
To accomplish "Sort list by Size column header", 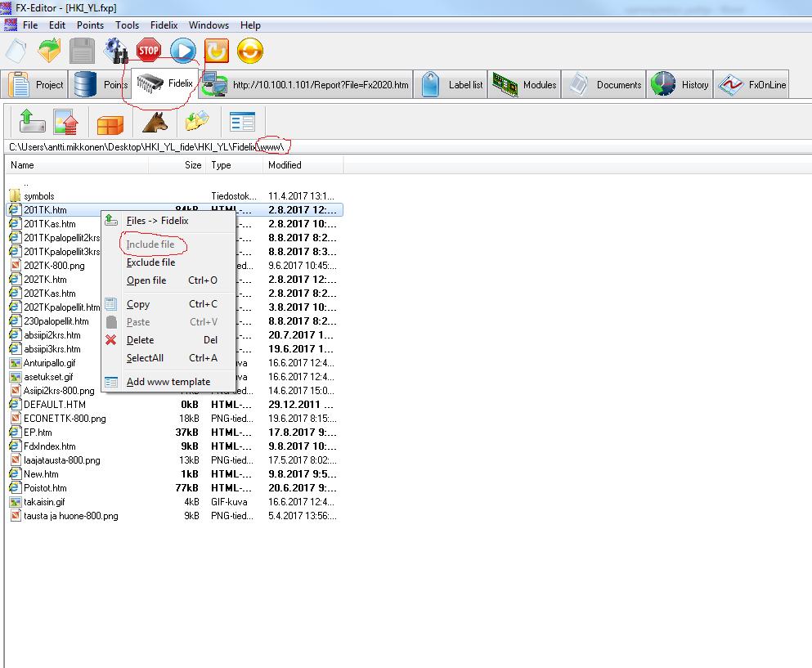I will pos(177,164).
